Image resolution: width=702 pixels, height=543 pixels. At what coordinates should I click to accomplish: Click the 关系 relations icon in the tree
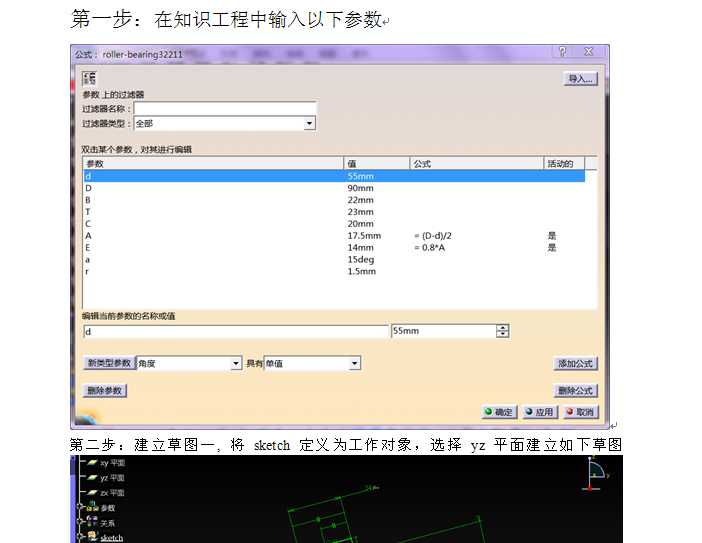click(x=92, y=523)
